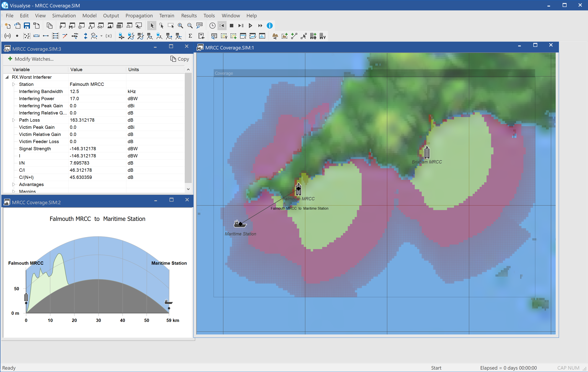Click the watch list scroll down arrow
Image resolution: width=588 pixels, height=372 pixels.
[188, 189]
